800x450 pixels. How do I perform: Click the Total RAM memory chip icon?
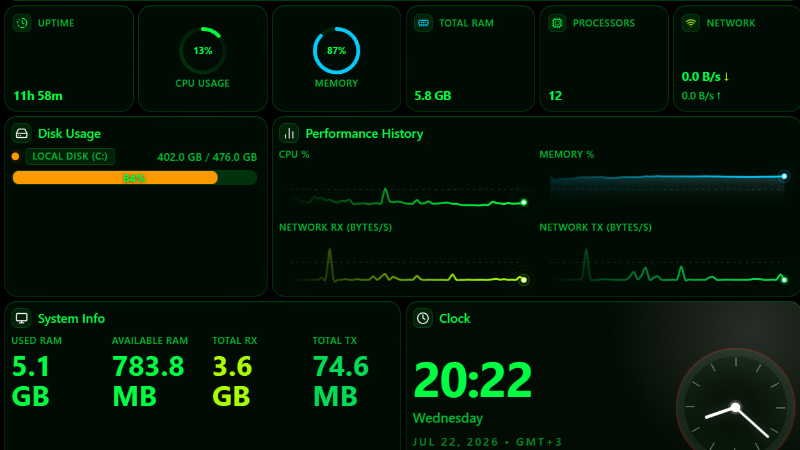[423, 23]
